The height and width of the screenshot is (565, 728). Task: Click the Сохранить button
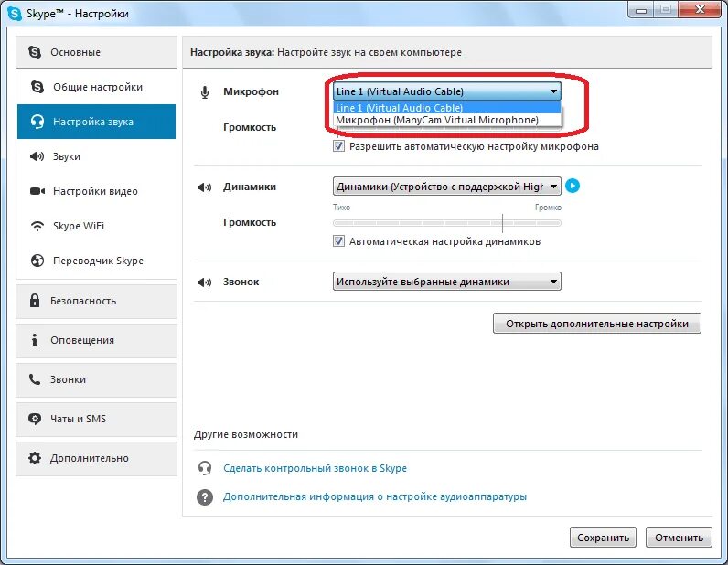click(603, 538)
